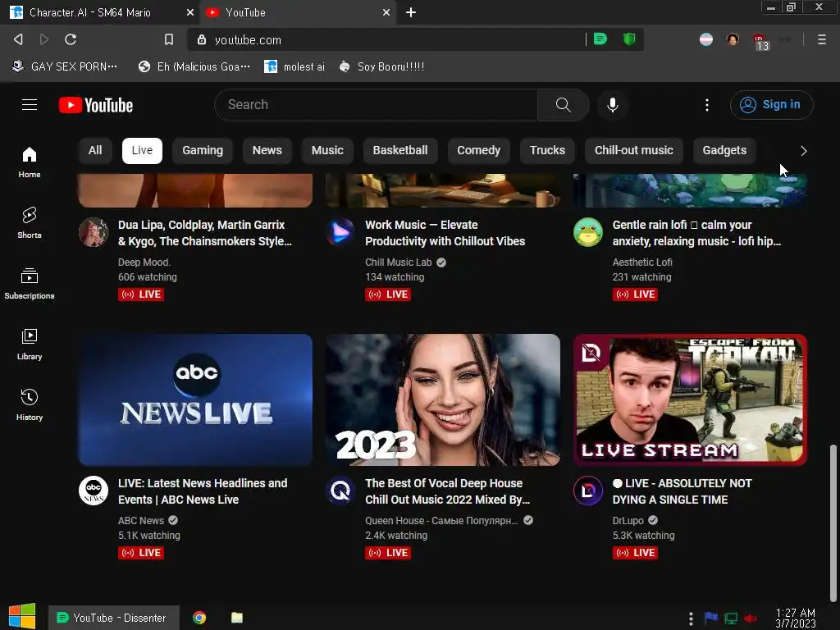
Task: Go back with the browser back arrow
Action: click(x=18, y=39)
